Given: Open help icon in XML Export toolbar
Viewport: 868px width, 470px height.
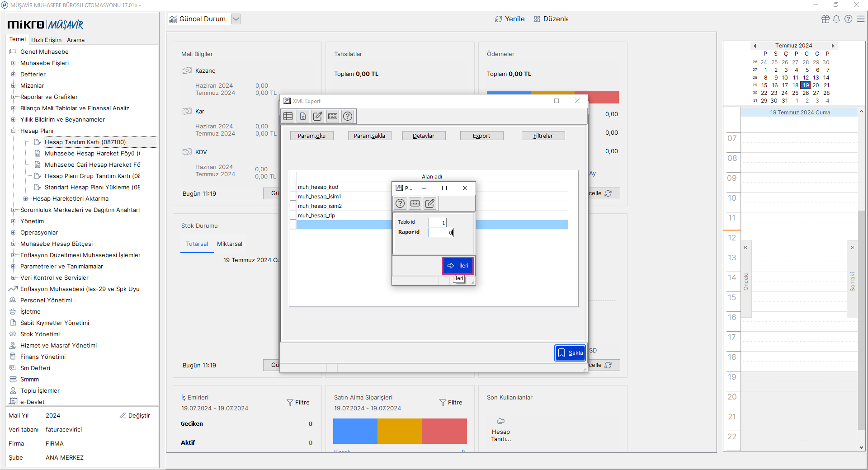Looking at the screenshot, I should point(348,116).
